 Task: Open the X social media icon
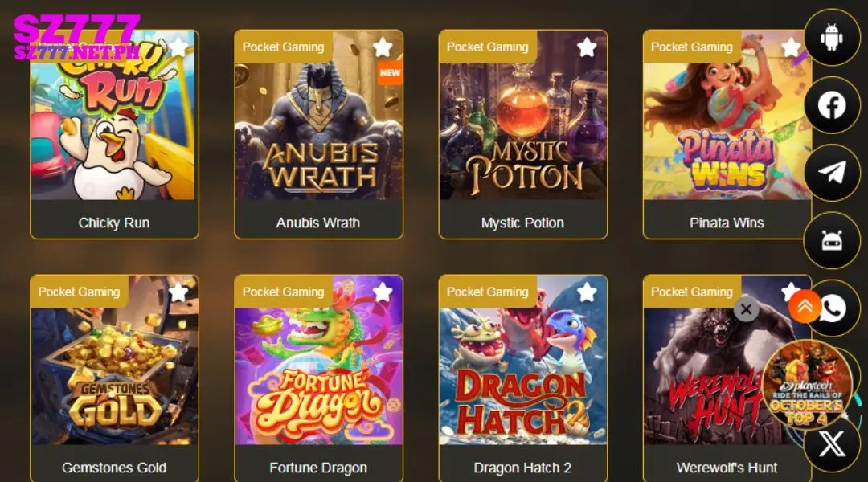point(832,443)
